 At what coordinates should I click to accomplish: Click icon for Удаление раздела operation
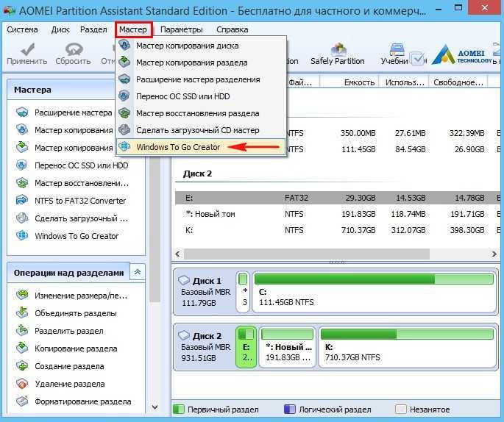(x=22, y=384)
